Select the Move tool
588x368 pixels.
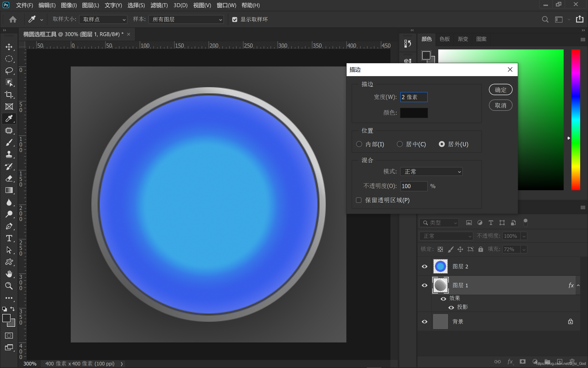point(9,47)
